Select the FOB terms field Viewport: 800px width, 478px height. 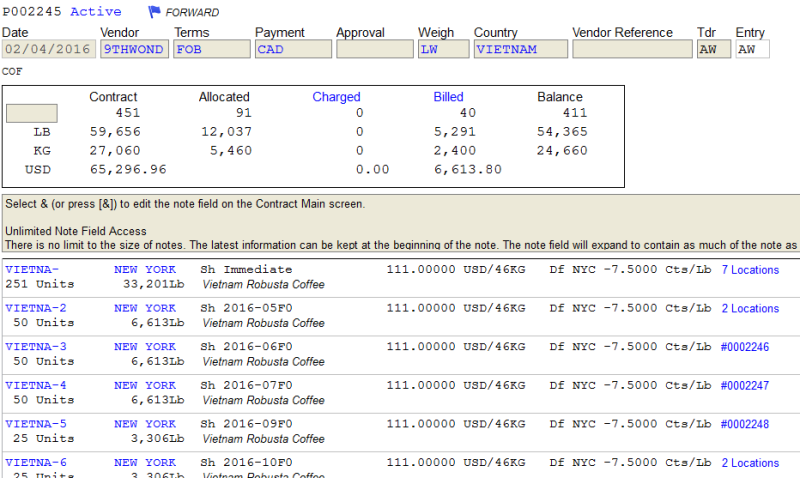tap(212, 49)
